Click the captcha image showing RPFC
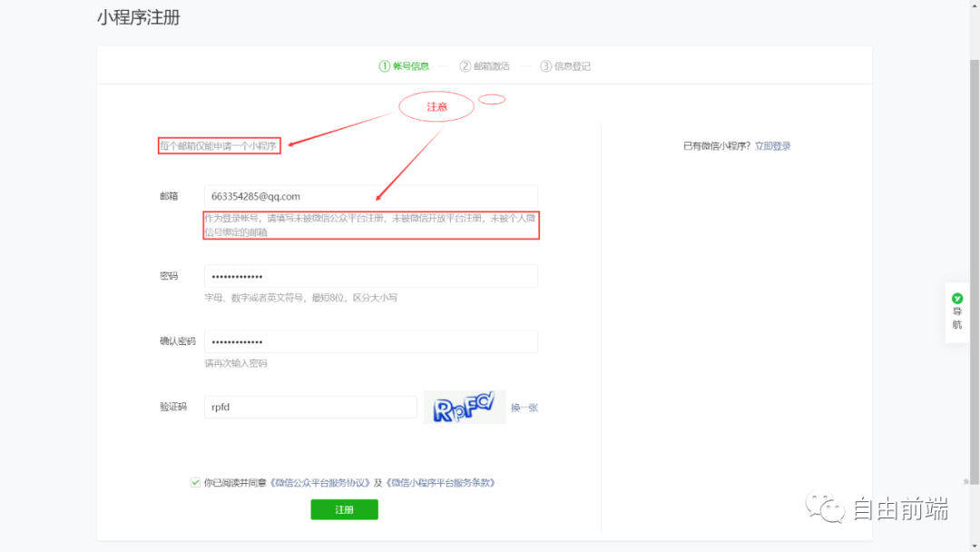The height and width of the screenshot is (552, 980). coord(465,407)
